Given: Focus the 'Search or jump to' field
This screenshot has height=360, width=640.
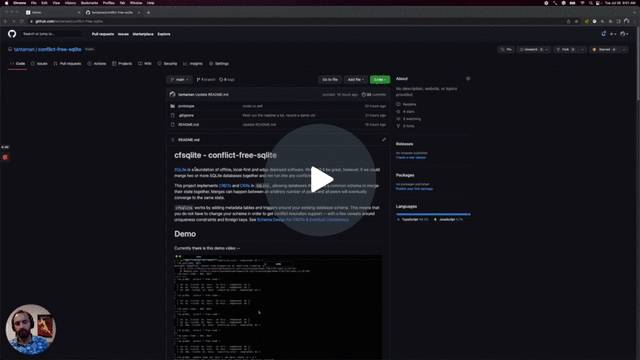Looking at the screenshot, I should [x=53, y=34].
